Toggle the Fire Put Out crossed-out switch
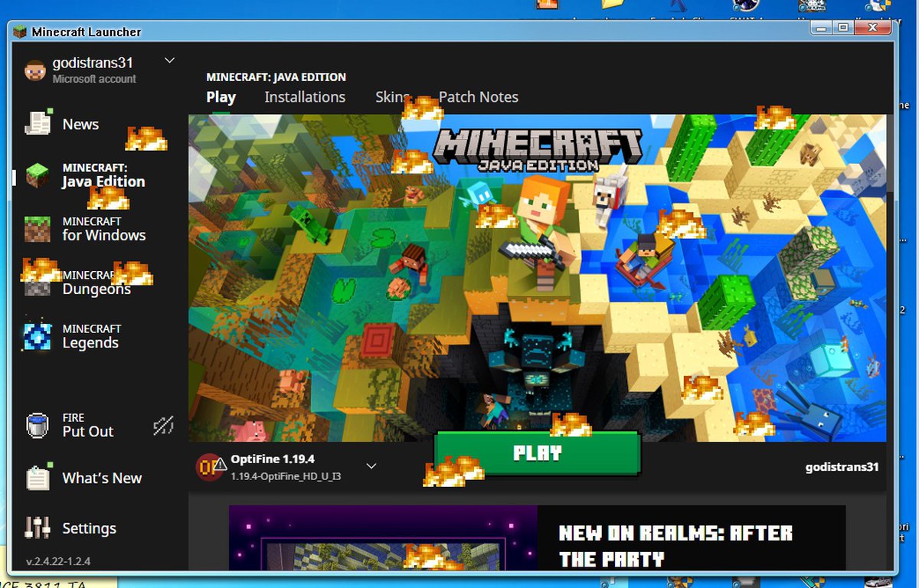The image size is (919, 588). pyautogui.click(x=163, y=426)
